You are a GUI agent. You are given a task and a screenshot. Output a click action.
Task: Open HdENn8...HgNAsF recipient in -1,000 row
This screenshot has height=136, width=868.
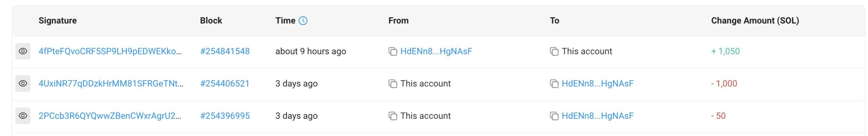coord(597,83)
